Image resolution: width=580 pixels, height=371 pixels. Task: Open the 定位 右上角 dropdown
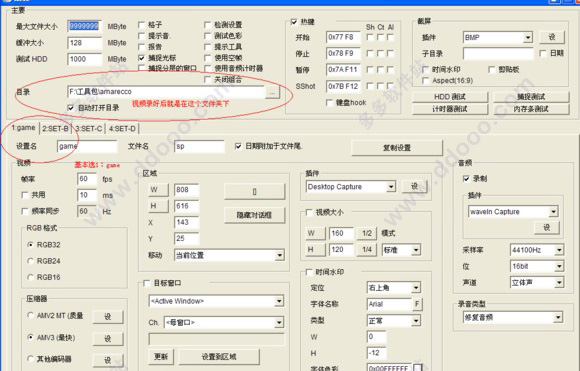(x=416, y=288)
